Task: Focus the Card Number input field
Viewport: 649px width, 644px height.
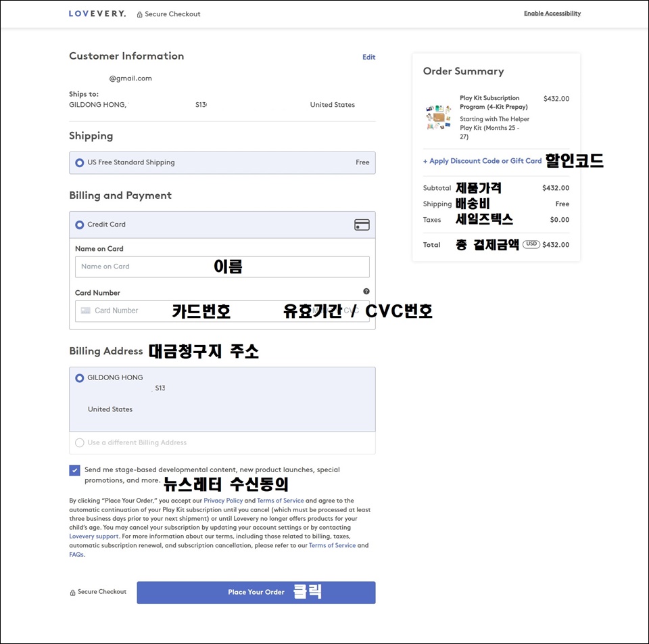Action: [x=222, y=311]
